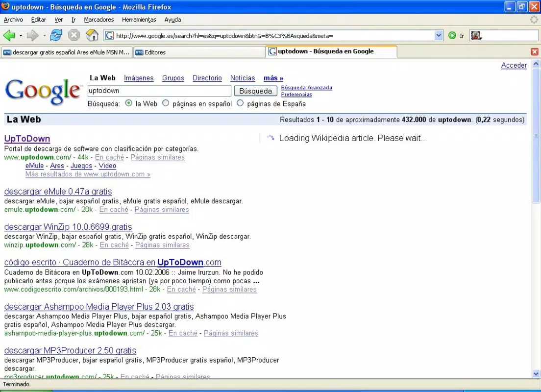Select the 'páginas de España' radio button
This screenshot has width=541, height=392.
240,103
